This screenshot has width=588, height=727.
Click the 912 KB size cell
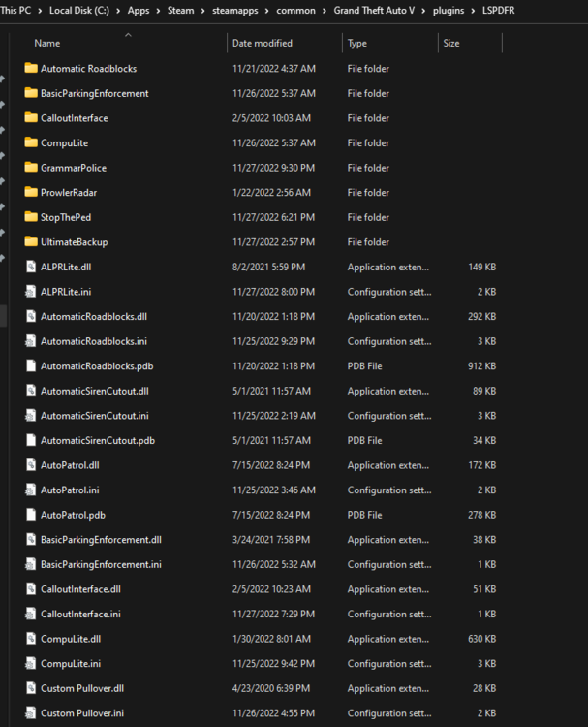pyautogui.click(x=481, y=365)
